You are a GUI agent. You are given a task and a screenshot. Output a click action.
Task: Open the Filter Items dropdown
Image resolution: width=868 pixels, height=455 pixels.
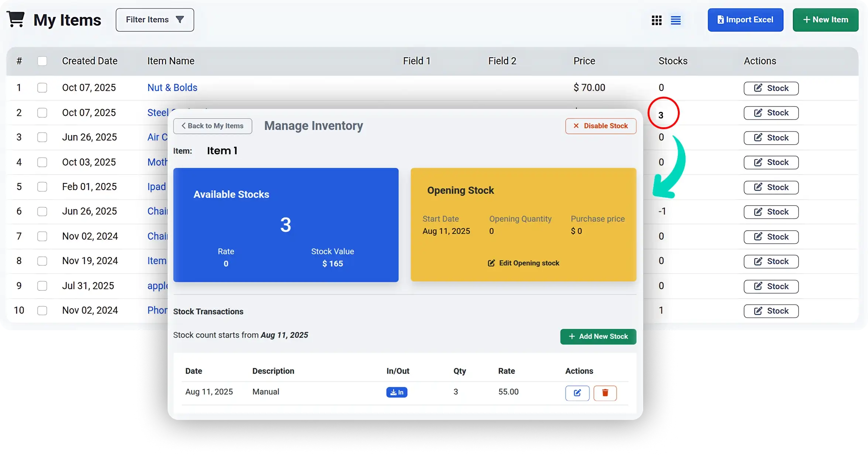[x=154, y=20]
